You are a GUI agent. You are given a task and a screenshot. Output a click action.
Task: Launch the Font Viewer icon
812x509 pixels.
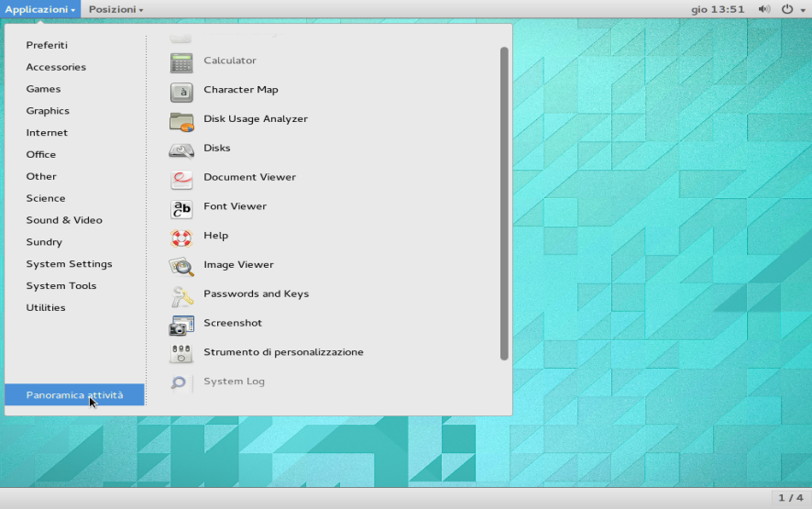(x=181, y=207)
